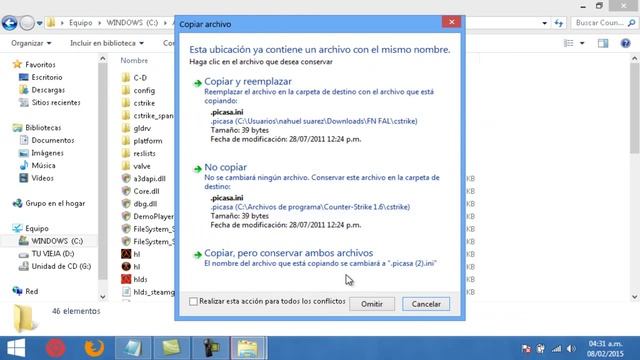640x360 pixels.
Task: Choose Copiar y reemplazar option
Action: point(248,82)
